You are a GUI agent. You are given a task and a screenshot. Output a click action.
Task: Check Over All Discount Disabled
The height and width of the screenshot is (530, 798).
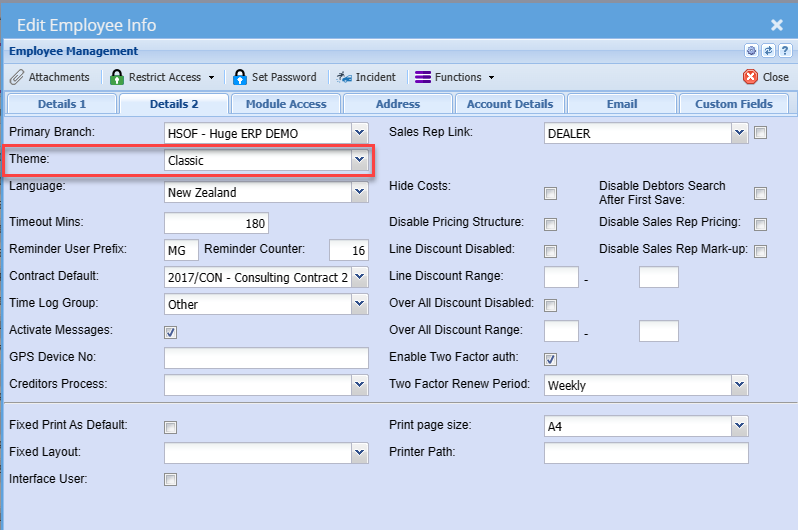(550, 305)
